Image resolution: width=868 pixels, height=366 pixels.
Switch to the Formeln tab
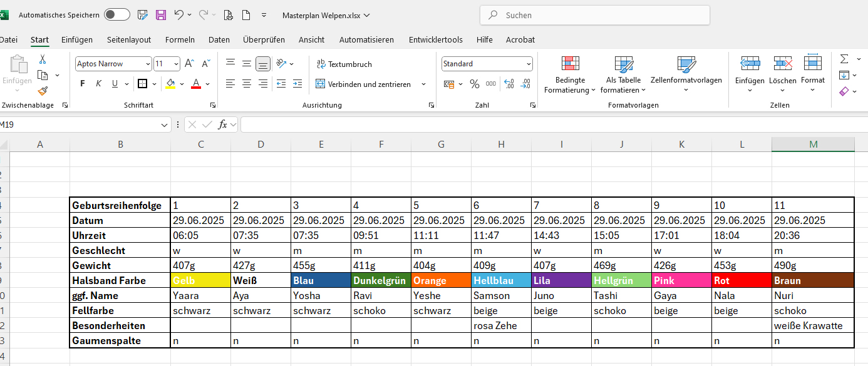pyautogui.click(x=180, y=39)
